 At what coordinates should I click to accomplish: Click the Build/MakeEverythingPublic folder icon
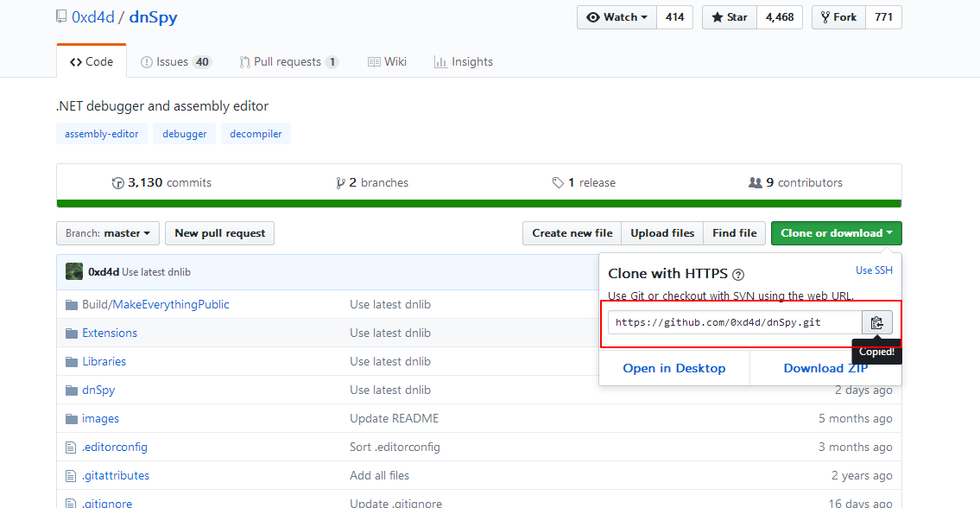[72, 305]
